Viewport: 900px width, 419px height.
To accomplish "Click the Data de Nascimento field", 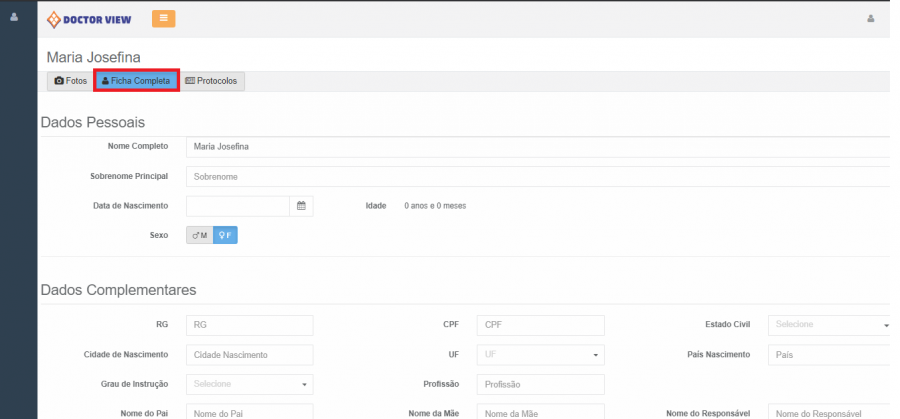I will point(238,206).
